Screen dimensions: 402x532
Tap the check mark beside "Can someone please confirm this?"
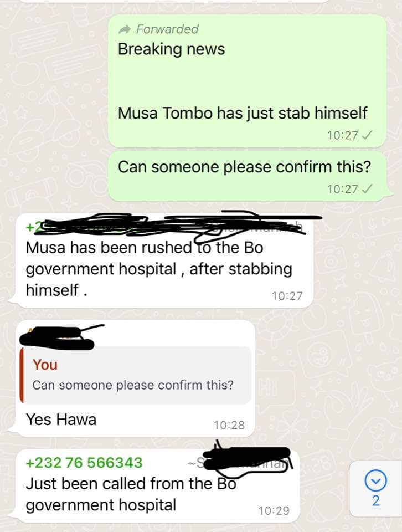pos(367,188)
